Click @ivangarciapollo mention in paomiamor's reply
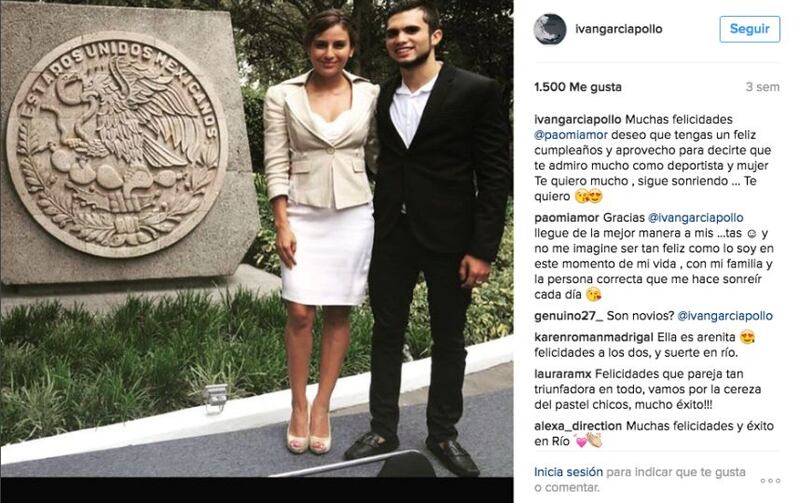Image resolution: width=800 pixels, height=503 pixels. [x=695, y=218]
